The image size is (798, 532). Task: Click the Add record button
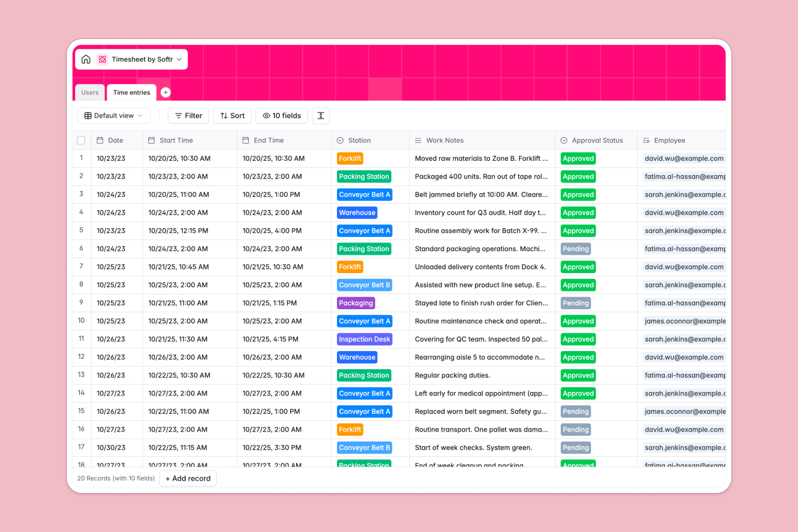[x=187, y=478]
